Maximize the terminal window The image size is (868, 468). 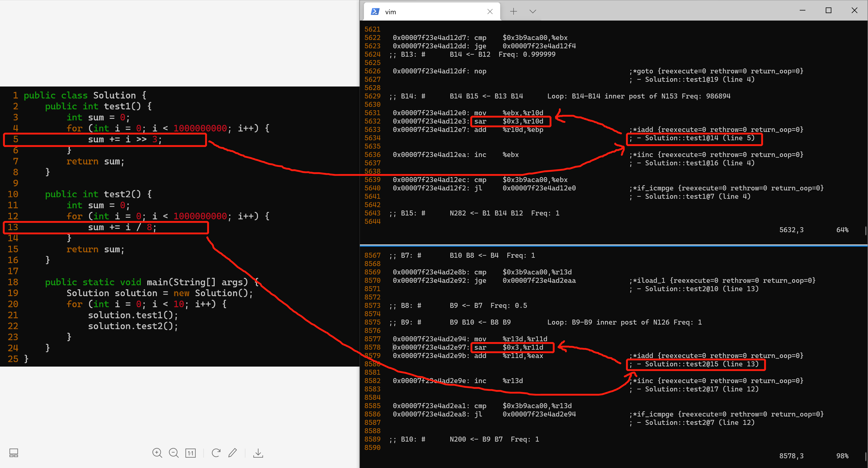coord(828,10)
